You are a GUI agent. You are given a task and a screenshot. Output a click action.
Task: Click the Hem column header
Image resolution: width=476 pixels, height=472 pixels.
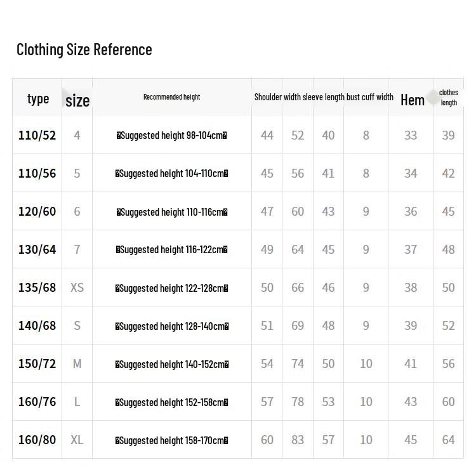click(x=412, y=100)
